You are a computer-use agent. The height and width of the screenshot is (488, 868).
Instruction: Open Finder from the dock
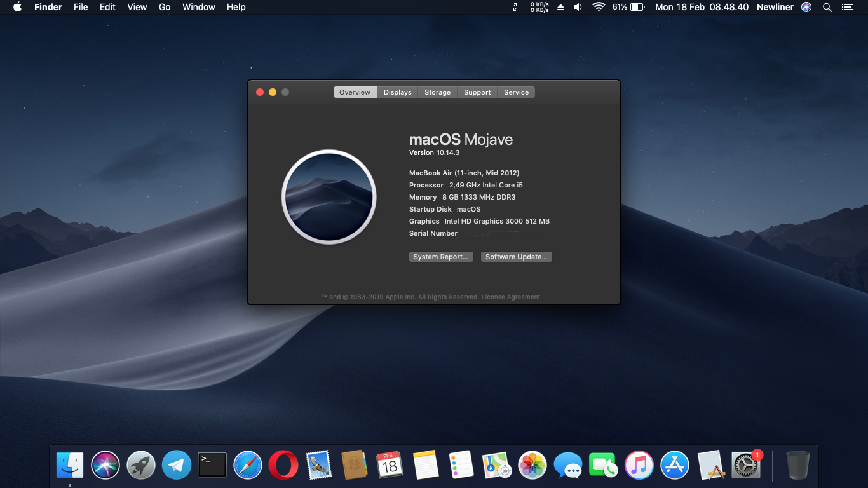(x=70, y=465)
